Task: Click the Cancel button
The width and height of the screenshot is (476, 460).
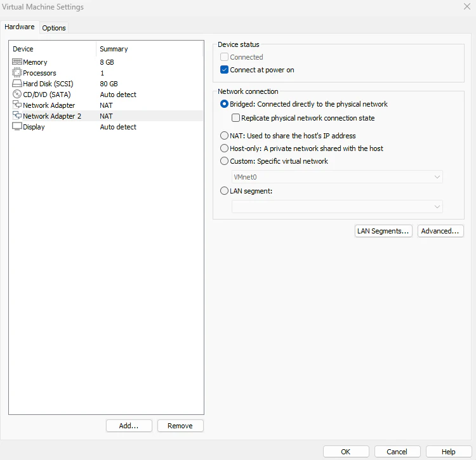Action: click(x=397, y=452)
